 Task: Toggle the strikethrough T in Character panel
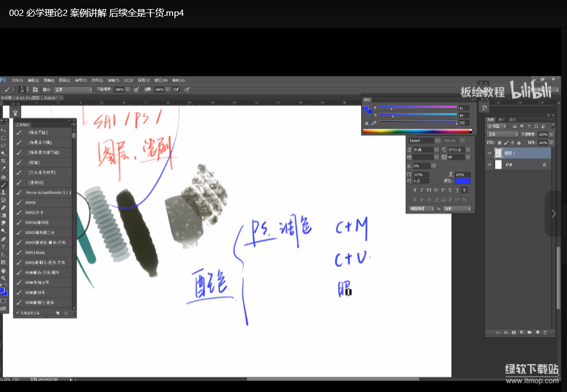tap(464, 190)
